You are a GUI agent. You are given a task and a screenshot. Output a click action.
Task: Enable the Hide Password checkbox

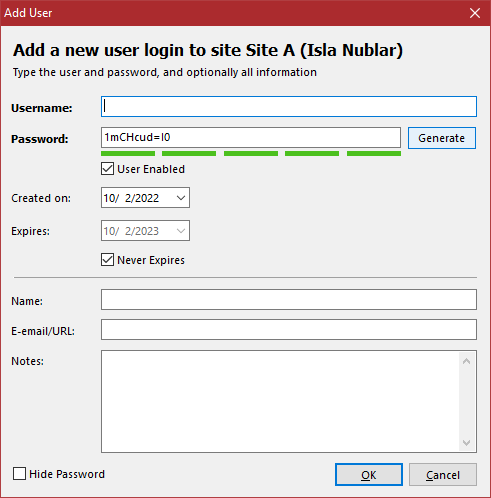[x=19, y=474]
